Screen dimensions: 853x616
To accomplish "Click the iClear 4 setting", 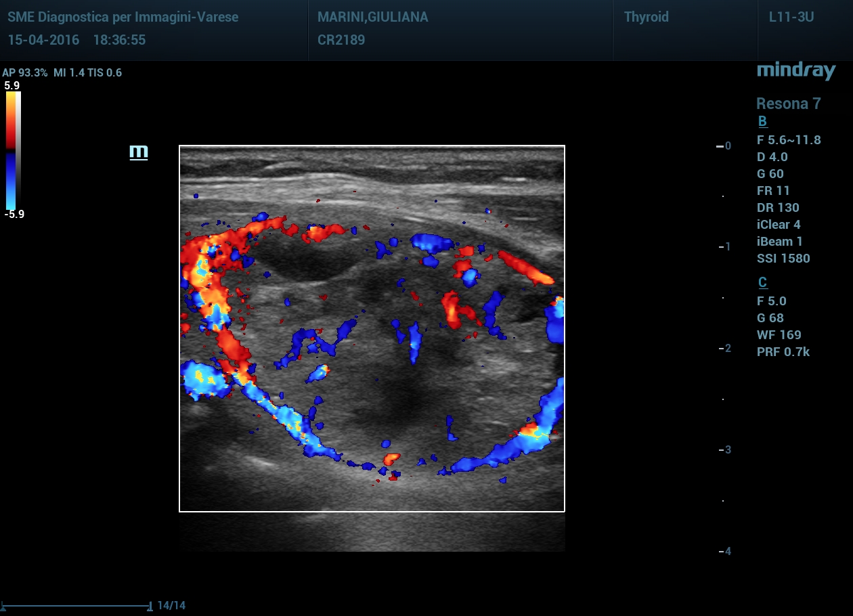I will (x=779, y=225).
